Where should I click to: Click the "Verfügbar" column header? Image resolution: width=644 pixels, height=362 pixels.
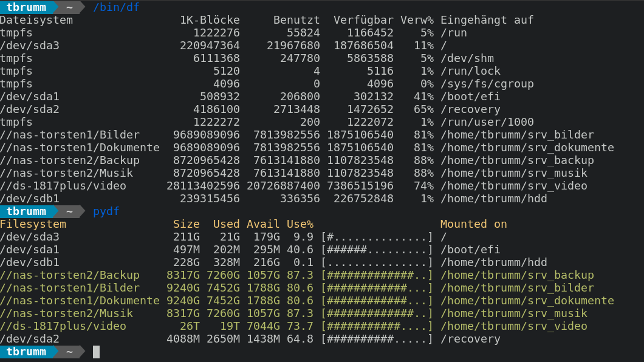[x=363, y=20]
